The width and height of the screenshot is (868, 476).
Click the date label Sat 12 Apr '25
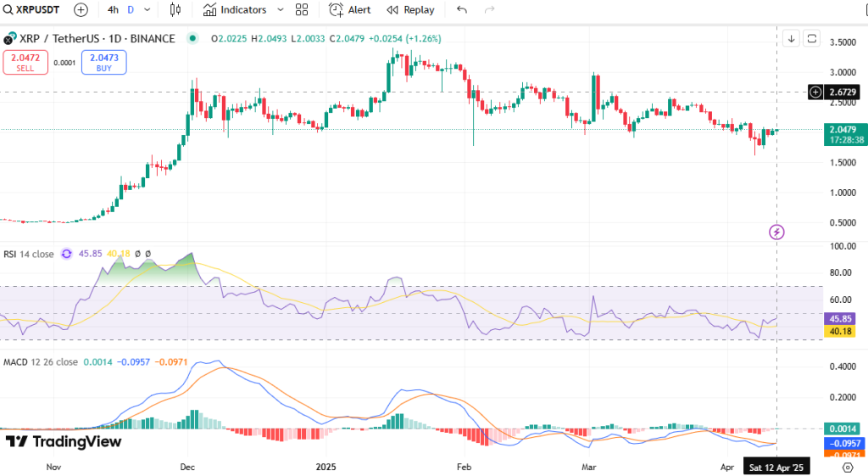coord(776,468)
